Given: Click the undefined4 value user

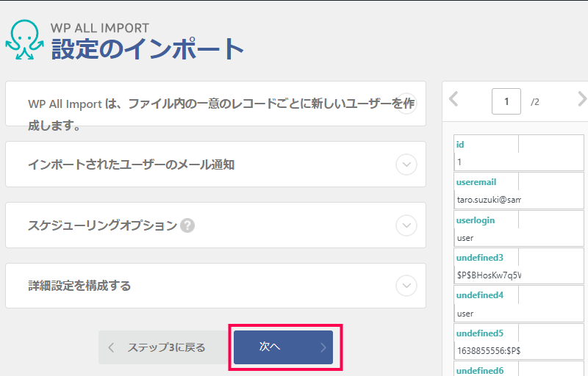Looking at the screenshot, I should (x=465, y=314).
